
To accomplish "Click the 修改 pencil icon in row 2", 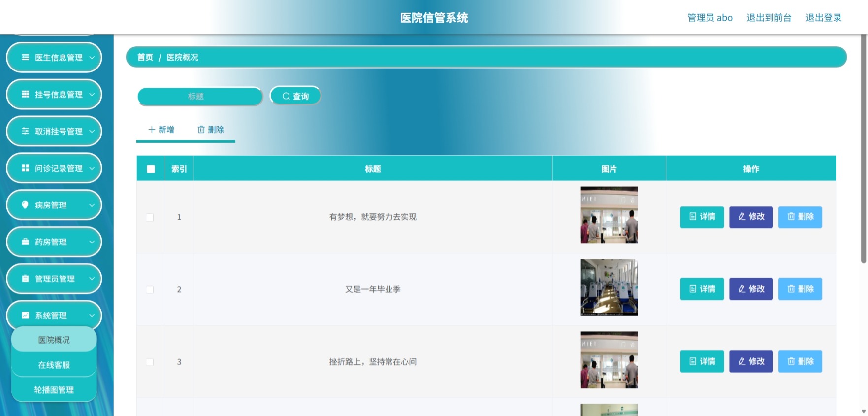I will [742, 289].
